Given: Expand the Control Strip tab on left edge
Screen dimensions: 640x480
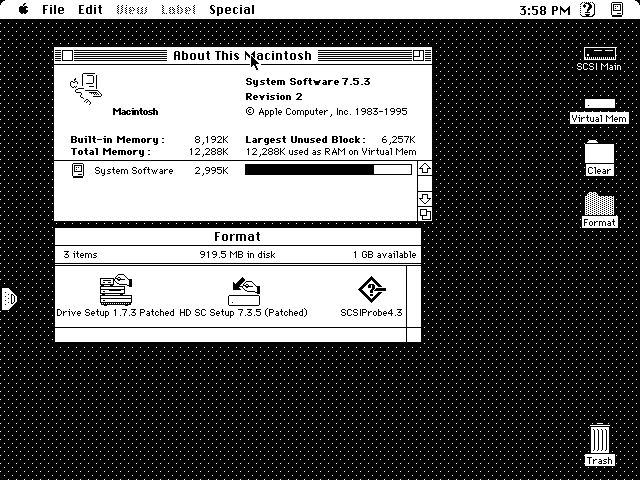Looking at the screenshot, I should coord(8,298).
